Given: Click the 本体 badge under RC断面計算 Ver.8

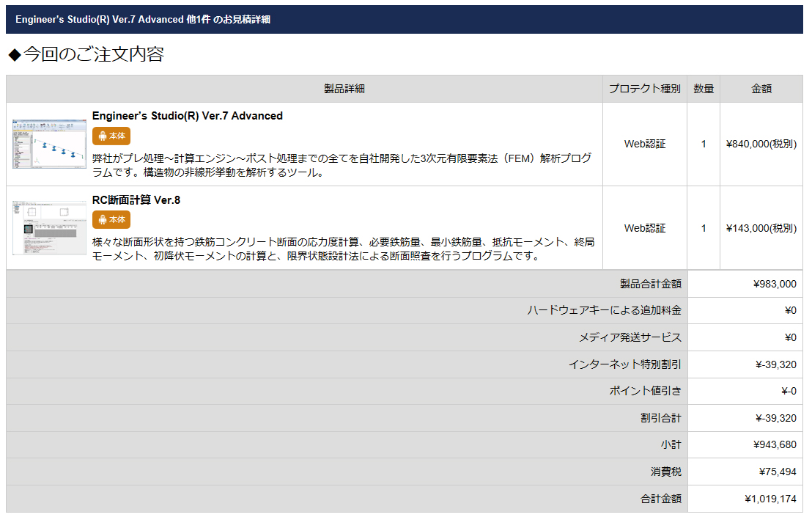Looking at the screenshot, I should click(111, 220).
